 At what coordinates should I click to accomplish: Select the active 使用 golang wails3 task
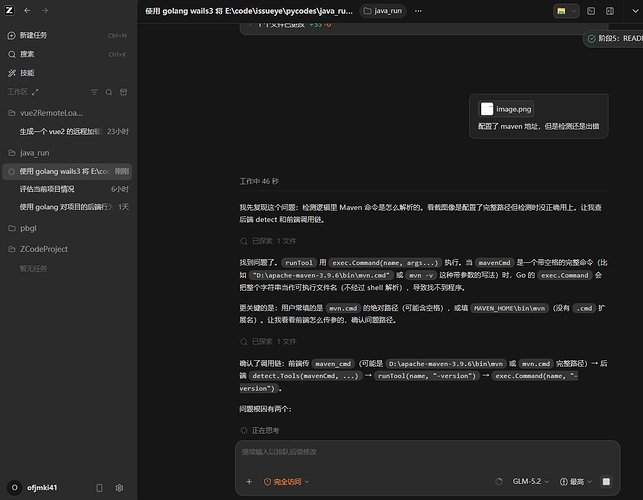pyautogui.click(x=67, y=171)
